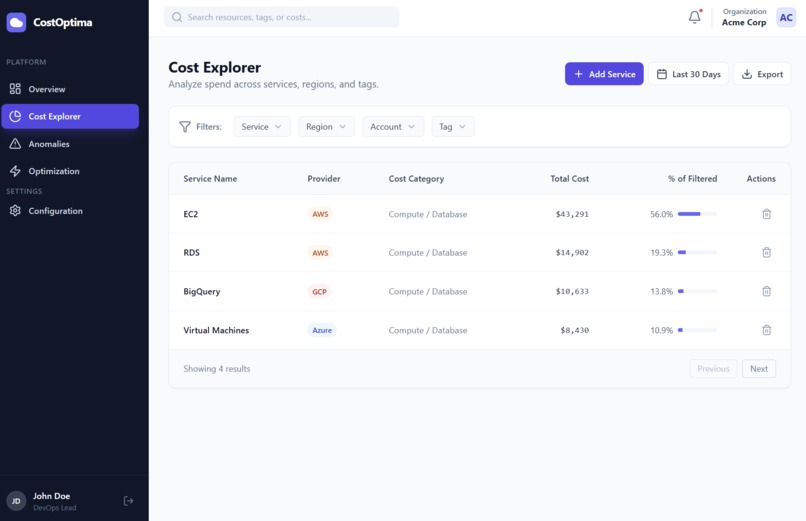Click the calendar icon in Last 30 Days

click(662, 74)
